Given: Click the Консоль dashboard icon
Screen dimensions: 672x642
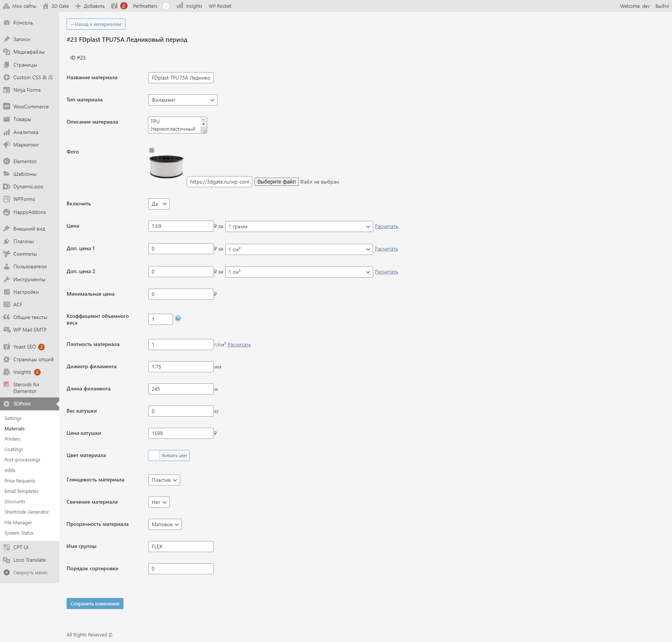Looking at the screenshot, I should [x=7, y=23].
